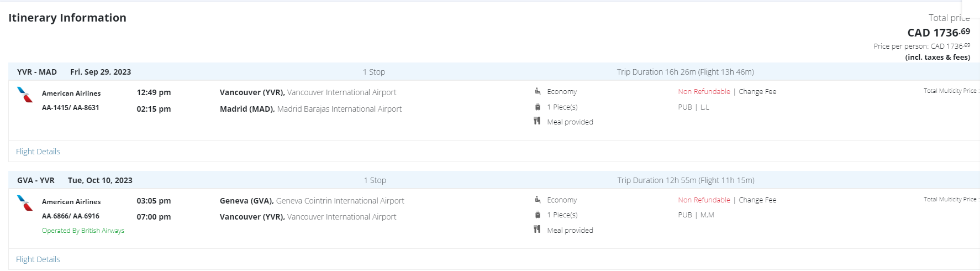Click the Economy seat icon for outbound flight
980x271 pixels.
coord(538,91)
